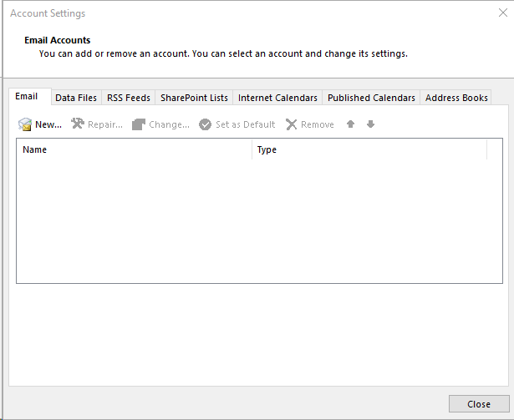Switch to the Published Calendars tab
514x420 pixels.
pos(371,98)
